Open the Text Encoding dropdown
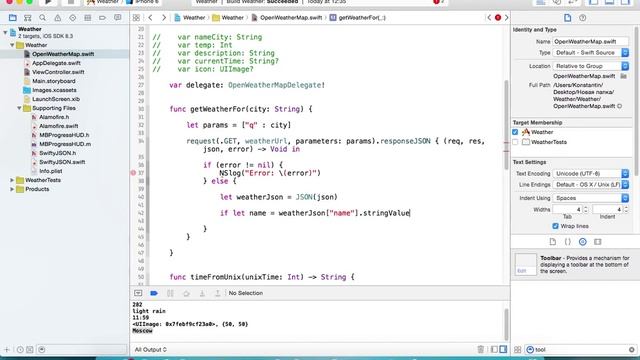Image resolution: width=640 pixels, height=360 pixels. (591, 173)
